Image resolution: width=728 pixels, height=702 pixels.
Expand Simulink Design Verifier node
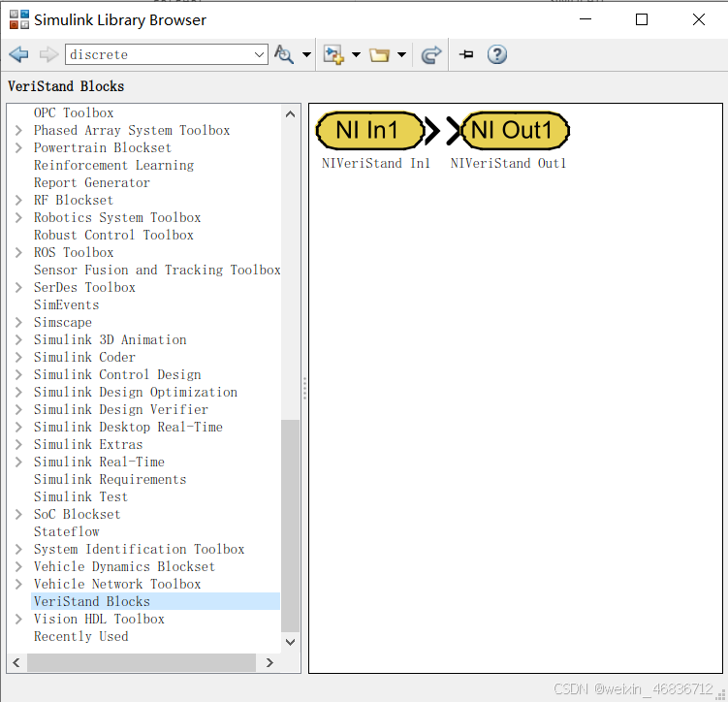(18, 409)
